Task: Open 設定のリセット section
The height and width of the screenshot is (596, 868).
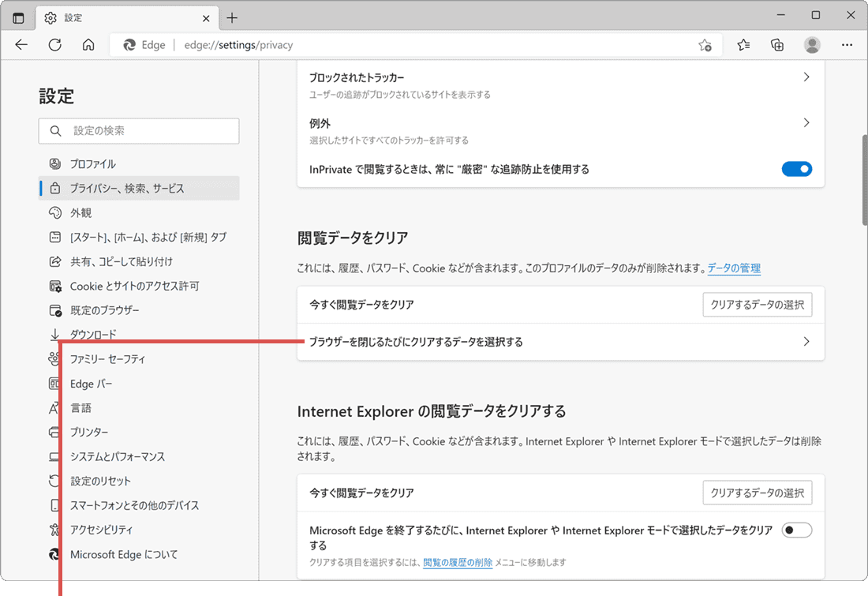Action: [139, 482]
